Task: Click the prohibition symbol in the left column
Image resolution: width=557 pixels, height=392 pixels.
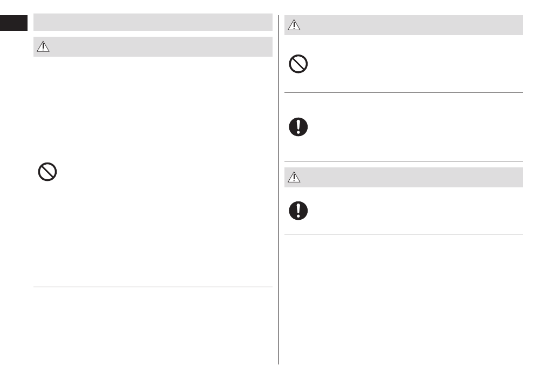Action: tap(47, 172)
